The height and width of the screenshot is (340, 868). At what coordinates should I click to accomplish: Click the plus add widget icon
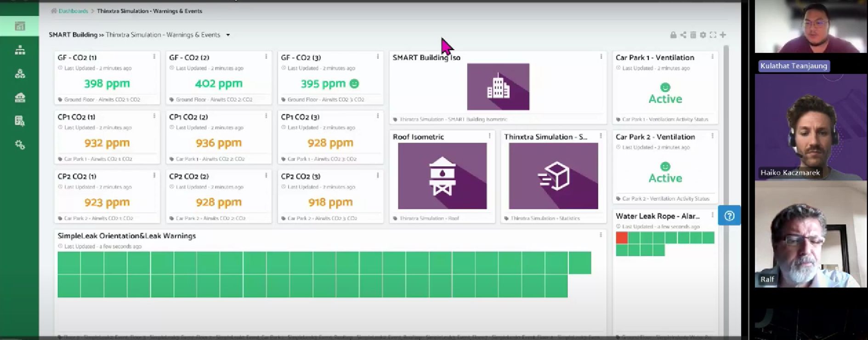click(723, 35)
